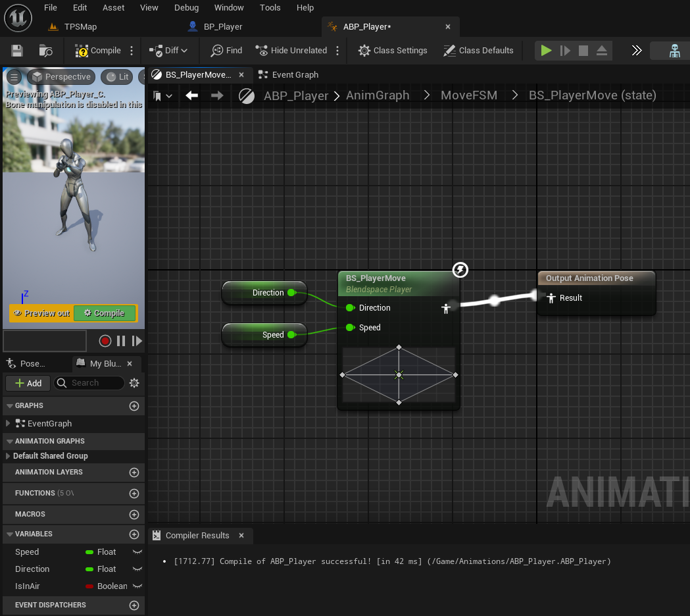
Task: Close the Compiler Results tab
Action: (241, 536)
